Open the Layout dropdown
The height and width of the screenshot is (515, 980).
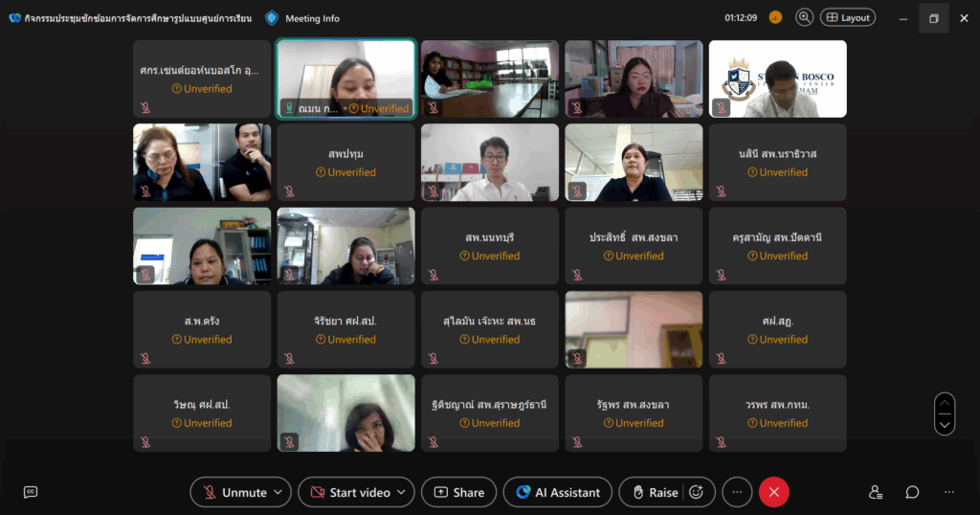click(847, 17)
